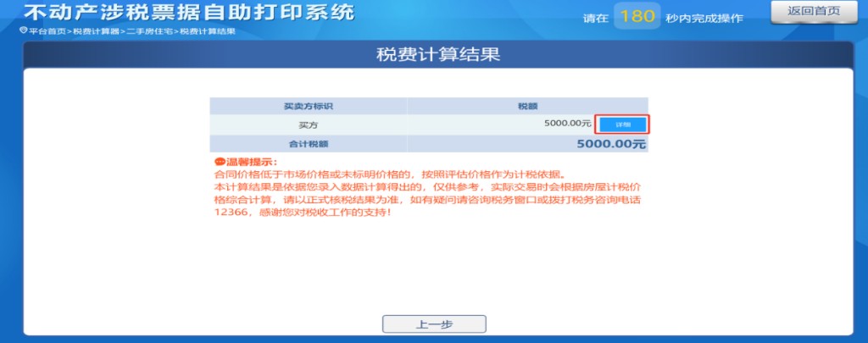Click the 5000.00元 amount in the 买方 row
Image resolution: width=868 pixels, height=343 pixels.
pyautogui.click(x=567, y=124)
